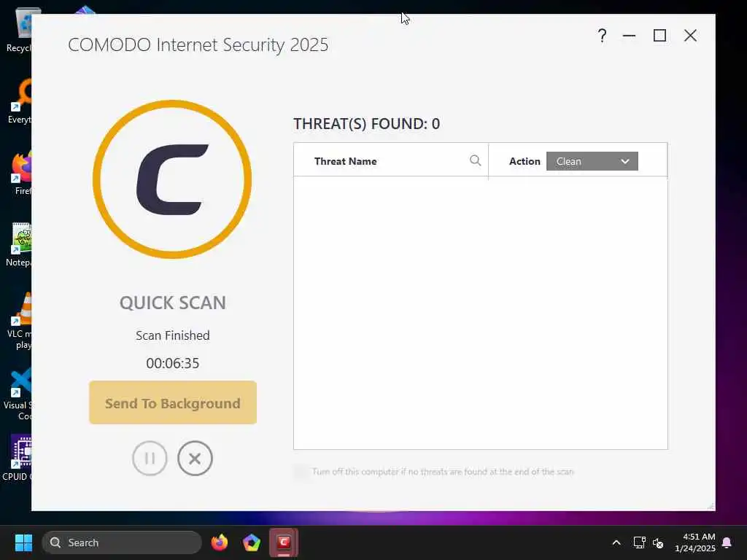Click the search magnifier in Threat Name column
This screenshot has width=747, height=560.
click(x=475, y=160)
